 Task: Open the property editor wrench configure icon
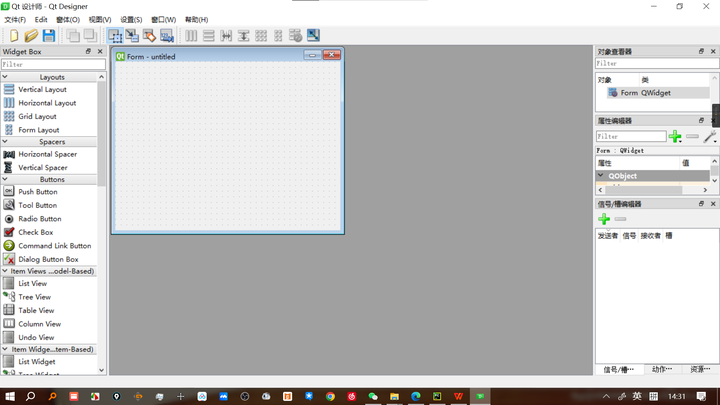coord(710,136)
